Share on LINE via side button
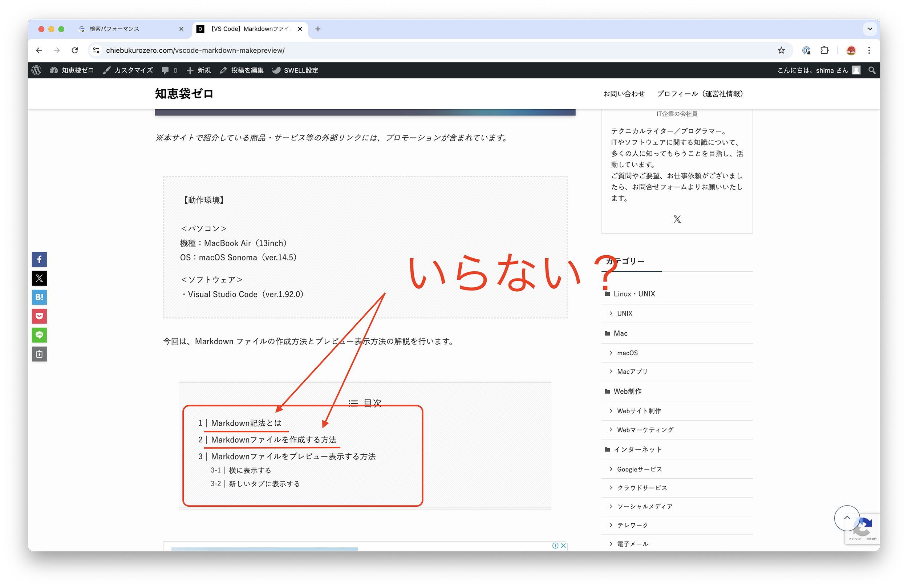The height and width of the screenshot is (588, 908). (39, 335)
